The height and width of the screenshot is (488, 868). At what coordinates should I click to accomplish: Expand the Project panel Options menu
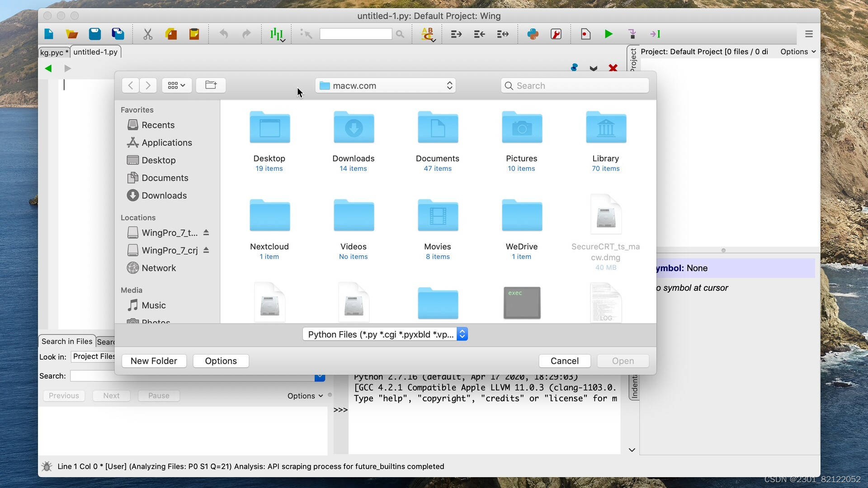tap(798, 52)
